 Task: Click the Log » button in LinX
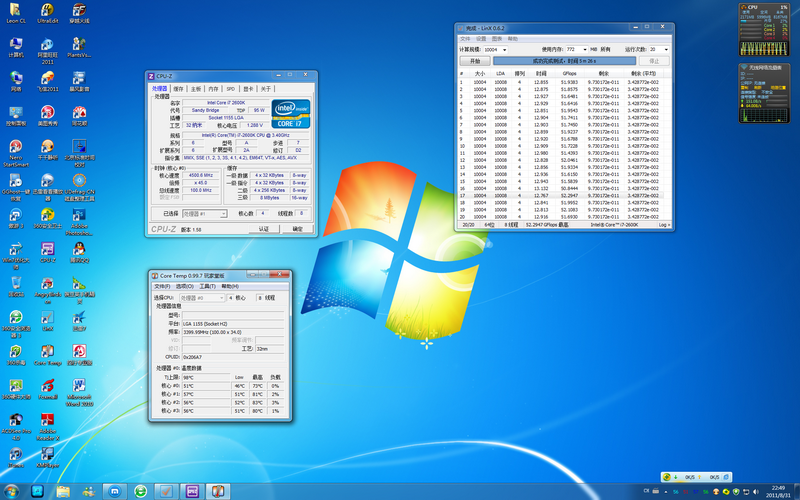[x=664, y=224]
